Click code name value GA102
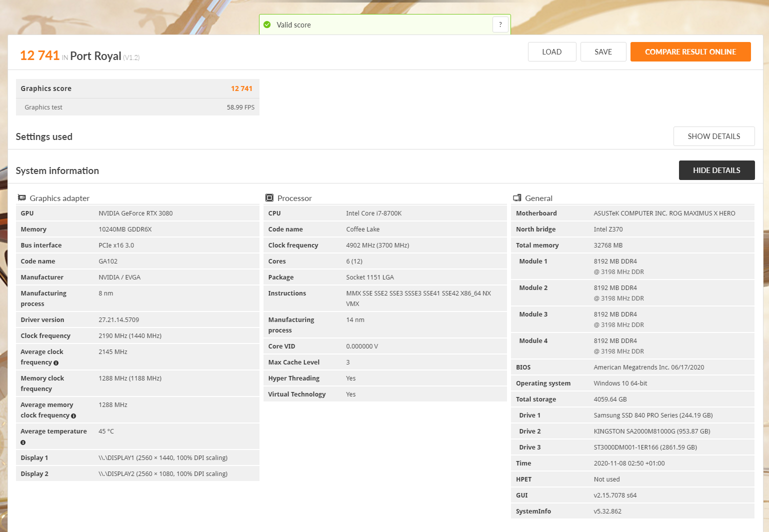This screenshot has height=532, width=769. click(108, 261)
